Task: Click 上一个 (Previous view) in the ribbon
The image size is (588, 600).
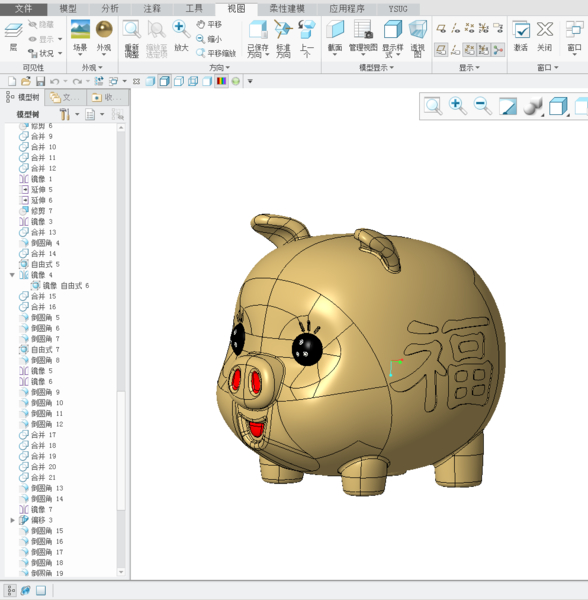Action: [x=307, y=39]
